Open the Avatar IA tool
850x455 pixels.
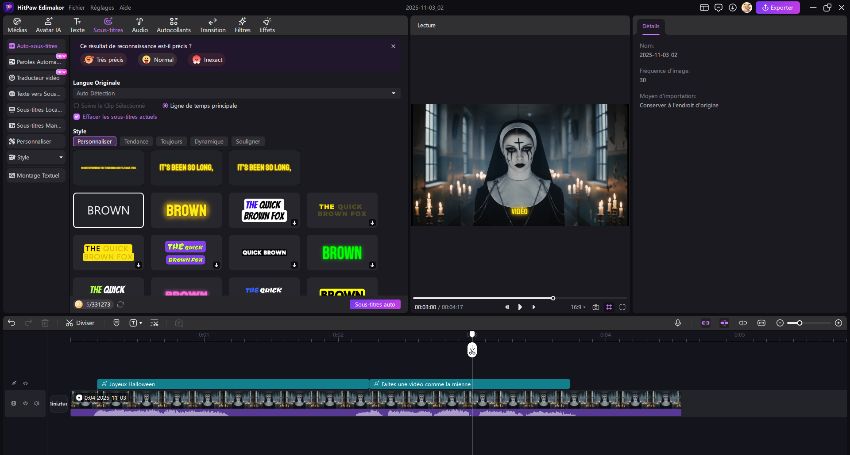click(47, 19)
